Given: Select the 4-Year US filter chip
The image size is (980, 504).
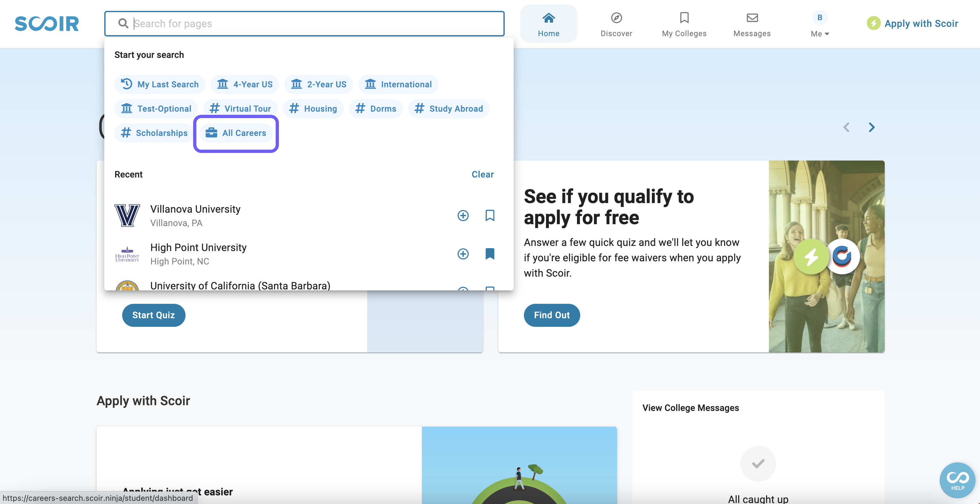Looking at the screenshot, I should tap(245, 84).
